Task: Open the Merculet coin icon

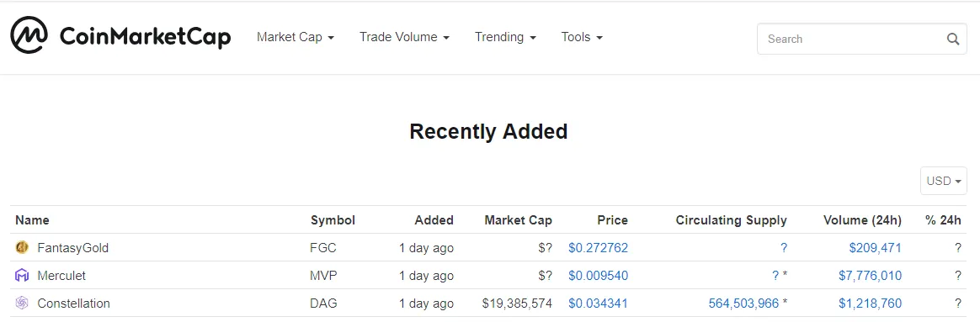Action: click(x=22, y=275)
